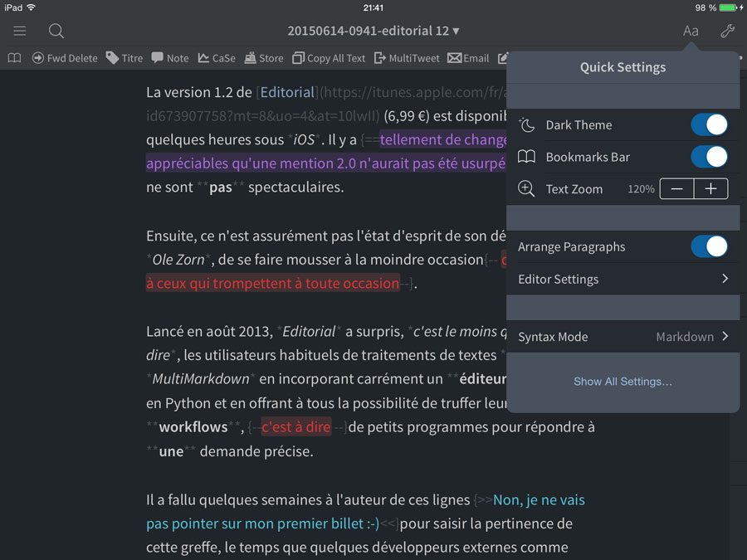Disable the Arrange Paragraphs switch
The height and width of the screenshot is (560, 747).
pos(709,246)
